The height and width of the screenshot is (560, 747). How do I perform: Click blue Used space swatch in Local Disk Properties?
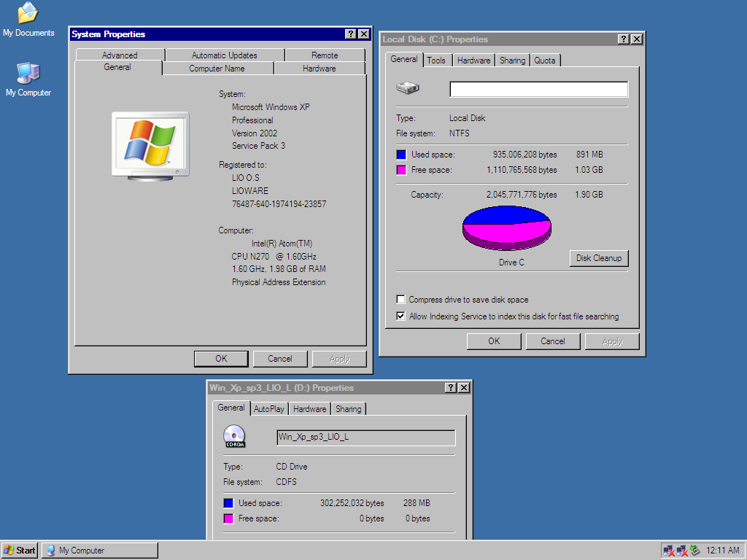coord(401,155)
